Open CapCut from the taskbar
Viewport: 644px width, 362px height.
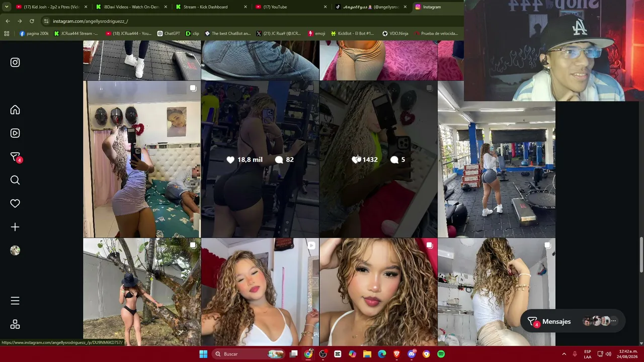click(x=338, y=354)
